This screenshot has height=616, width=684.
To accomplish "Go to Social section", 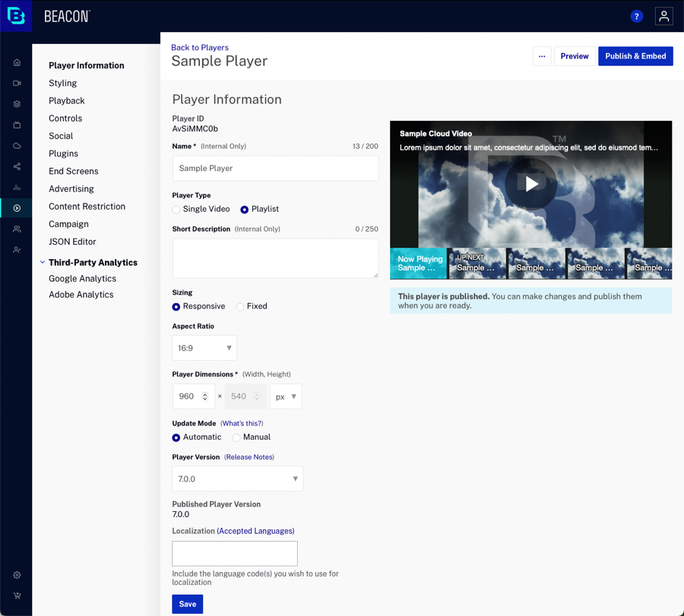I will click(61, 136).
